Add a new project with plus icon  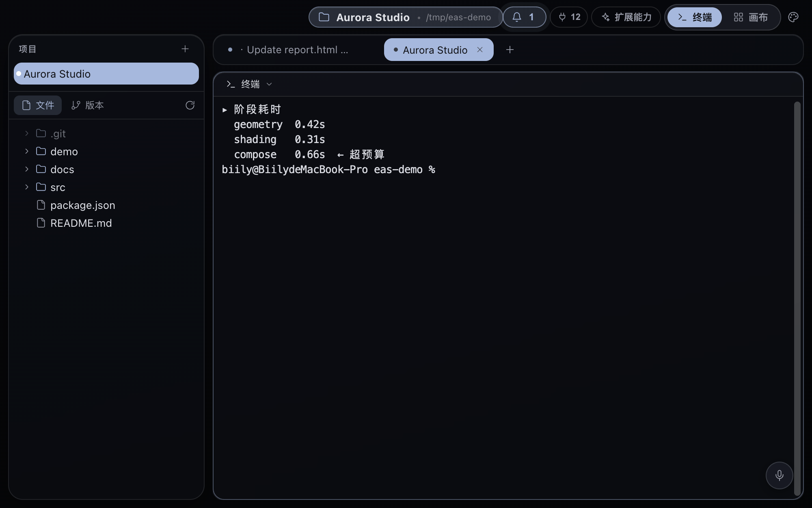pos(185,49)
